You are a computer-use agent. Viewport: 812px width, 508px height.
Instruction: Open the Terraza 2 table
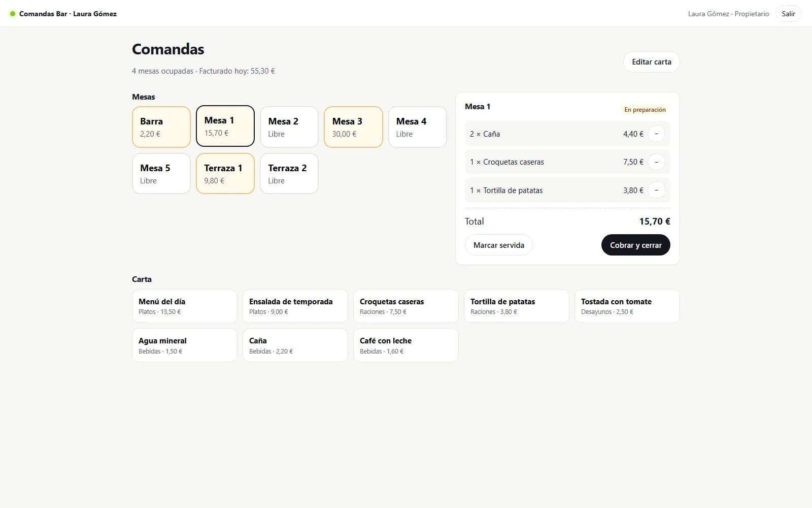[x=289, y=174]
